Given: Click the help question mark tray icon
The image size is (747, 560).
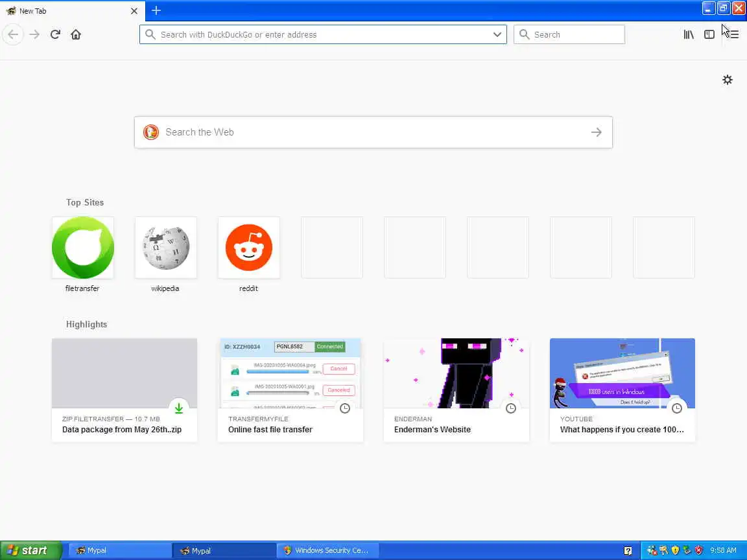Looking at the screenshot, I should (628, 551).
